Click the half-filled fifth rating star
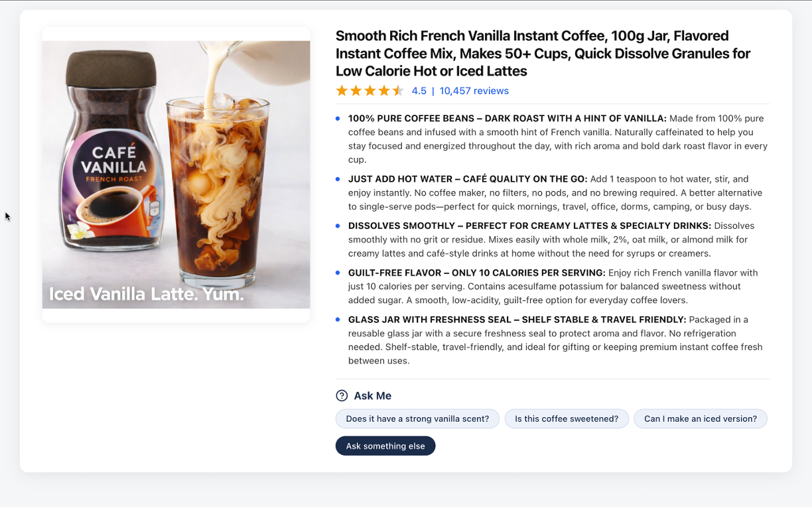Viewport: 812px width, 508px height. (398, 91)
